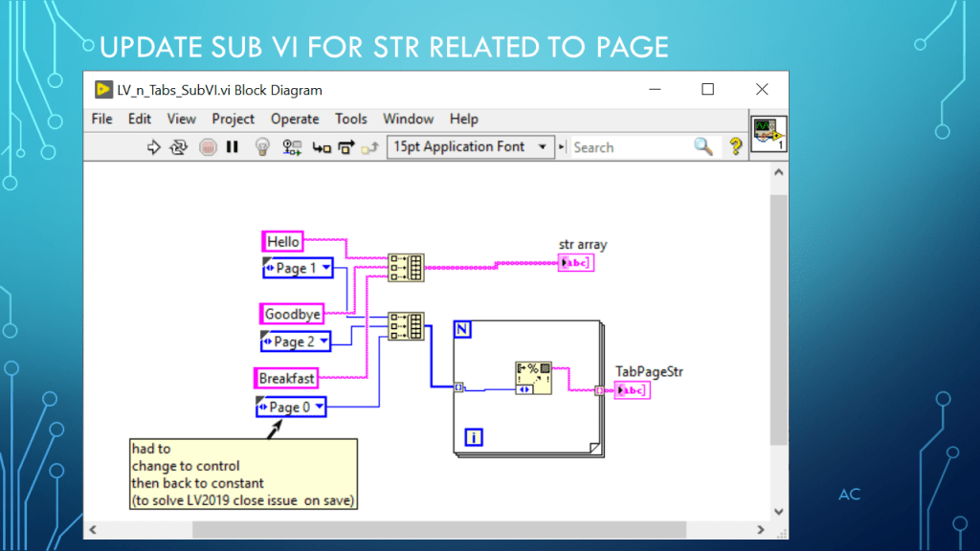The height and width of the screenshot is (551, 980).
Task: Click the Run arrow button
Action: pos(152,147)
